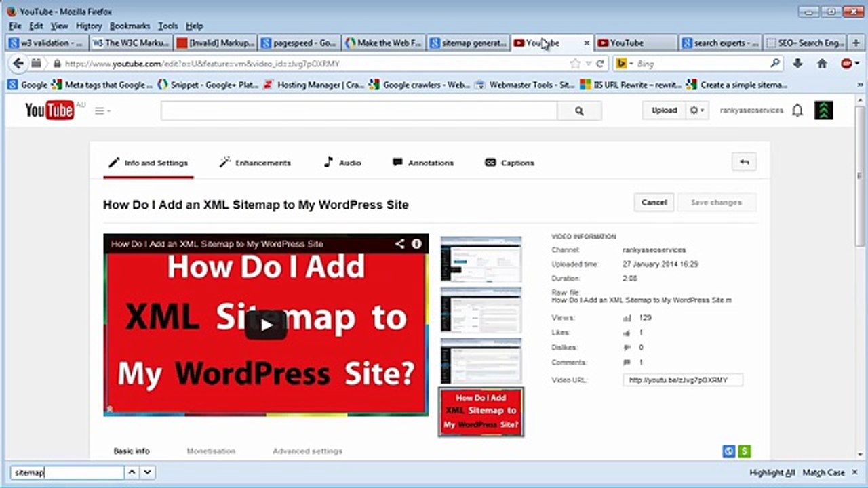Click the YouTube logo
Viewport: 868px width, 488px height.
[x=50, y=110]
